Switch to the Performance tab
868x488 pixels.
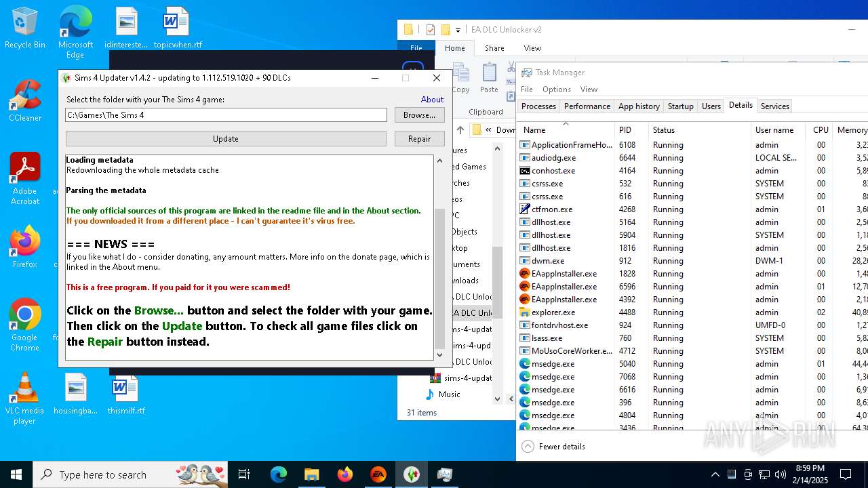click(x=587, y=106)
